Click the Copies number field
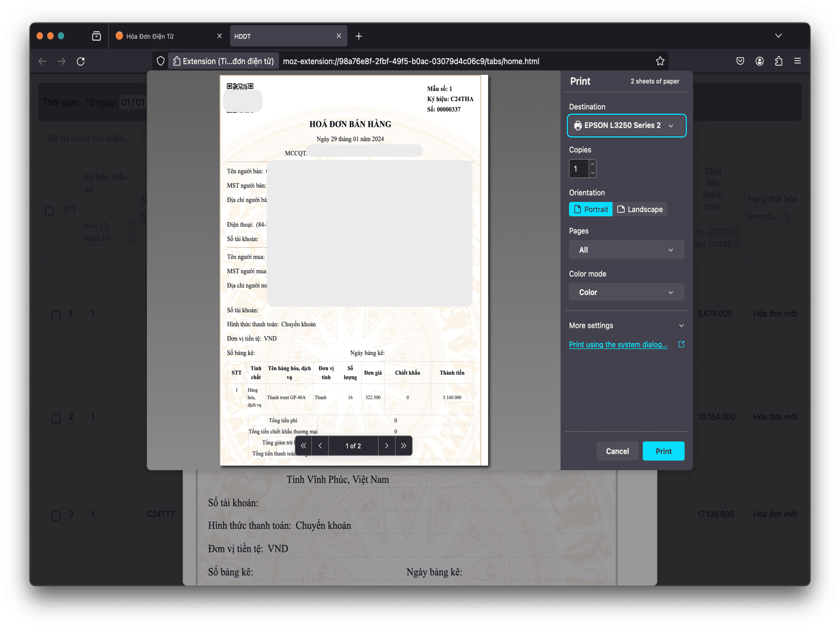840x630 pixels. (x=579, y=169)
